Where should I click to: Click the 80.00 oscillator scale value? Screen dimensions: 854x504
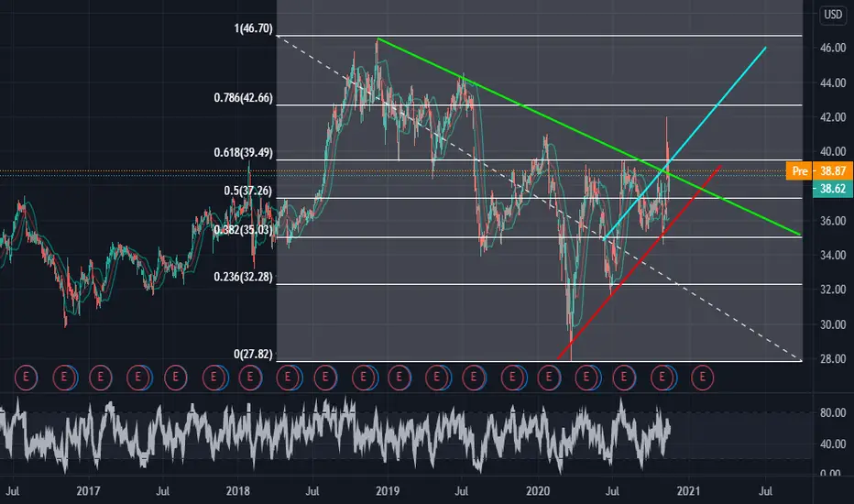point(833,412)
